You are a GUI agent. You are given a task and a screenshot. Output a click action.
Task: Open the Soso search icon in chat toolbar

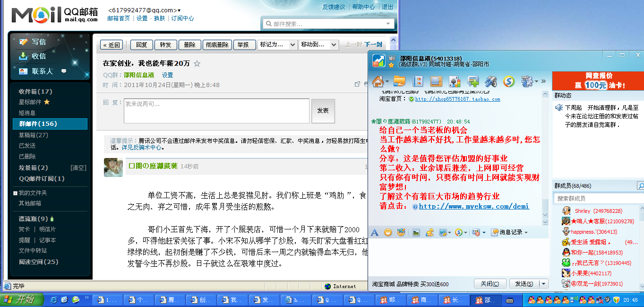[458, 232]
